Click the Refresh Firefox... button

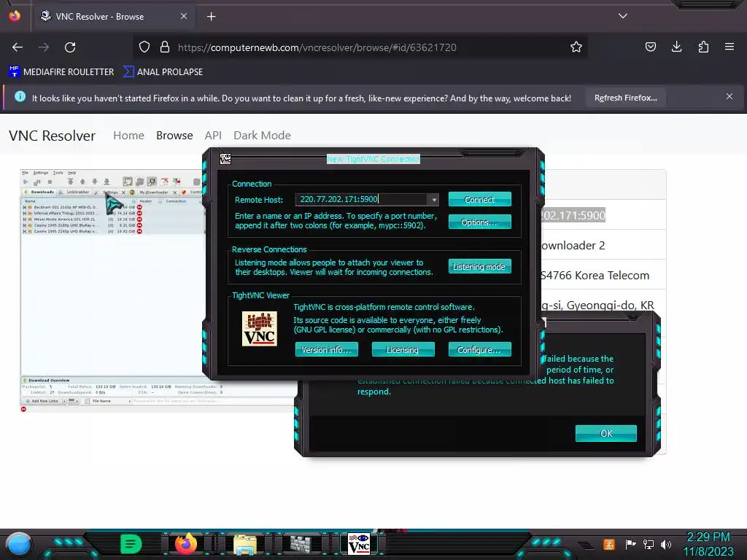[x=625, y=98]
